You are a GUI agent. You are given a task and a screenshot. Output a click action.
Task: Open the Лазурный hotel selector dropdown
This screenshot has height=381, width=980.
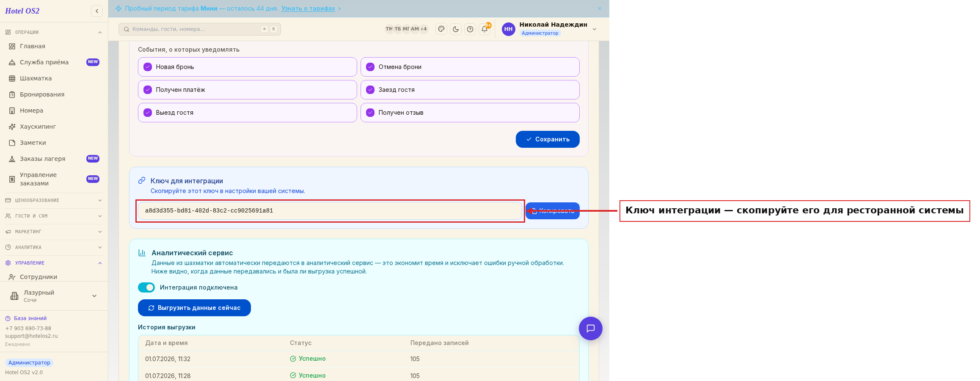pos(54,296)
